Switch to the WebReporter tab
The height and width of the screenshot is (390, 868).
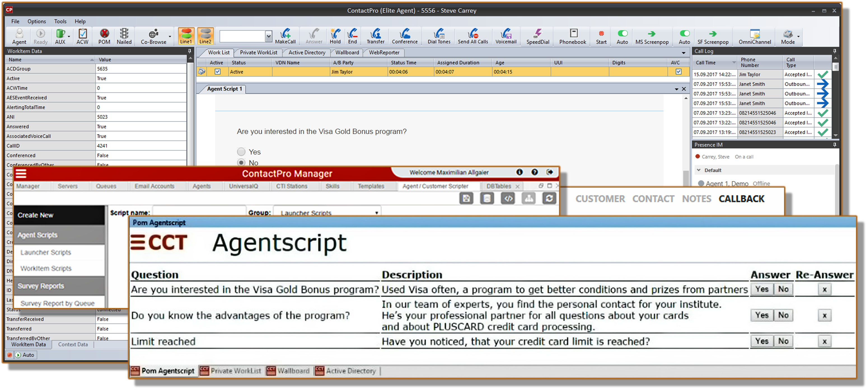(384, 52)
